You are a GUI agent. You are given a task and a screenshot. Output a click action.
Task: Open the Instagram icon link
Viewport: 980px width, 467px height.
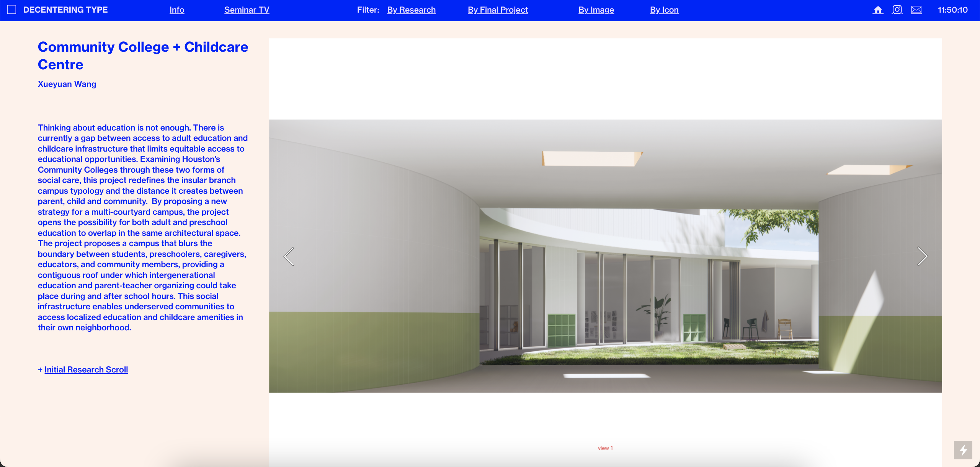[x=897, y=10]
